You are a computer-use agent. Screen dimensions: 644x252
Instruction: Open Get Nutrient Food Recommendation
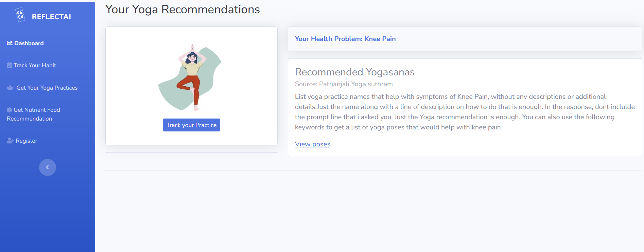pos(33,114)
